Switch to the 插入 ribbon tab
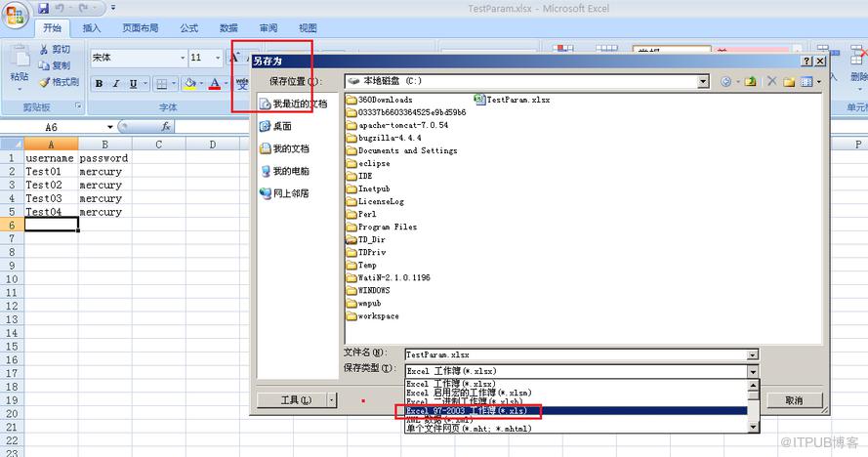 coord(92,27)
